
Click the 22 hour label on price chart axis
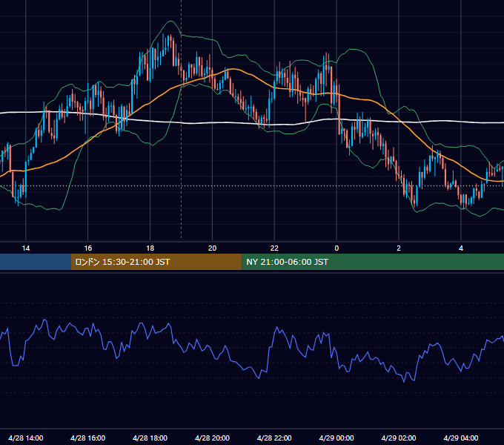point(274,248)
